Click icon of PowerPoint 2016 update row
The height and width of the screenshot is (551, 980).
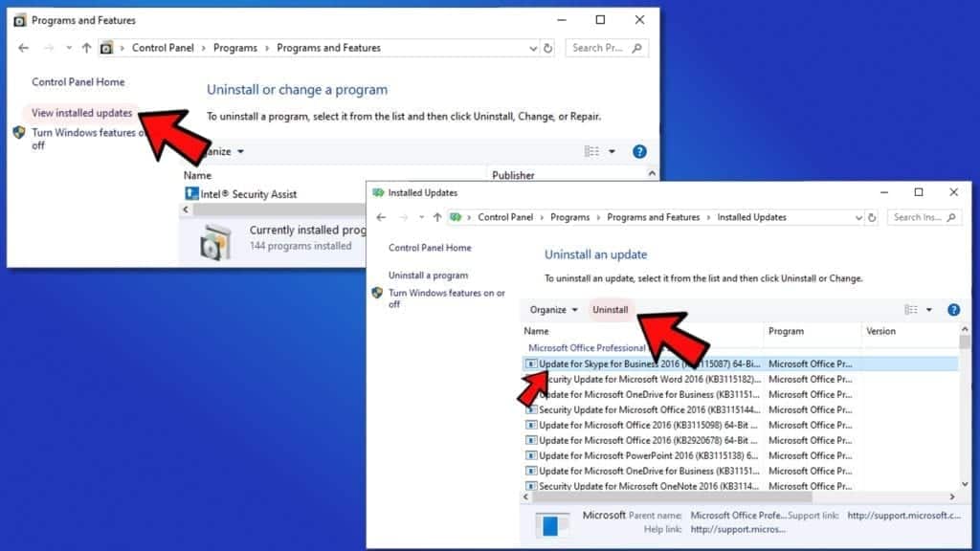[531, 455]
